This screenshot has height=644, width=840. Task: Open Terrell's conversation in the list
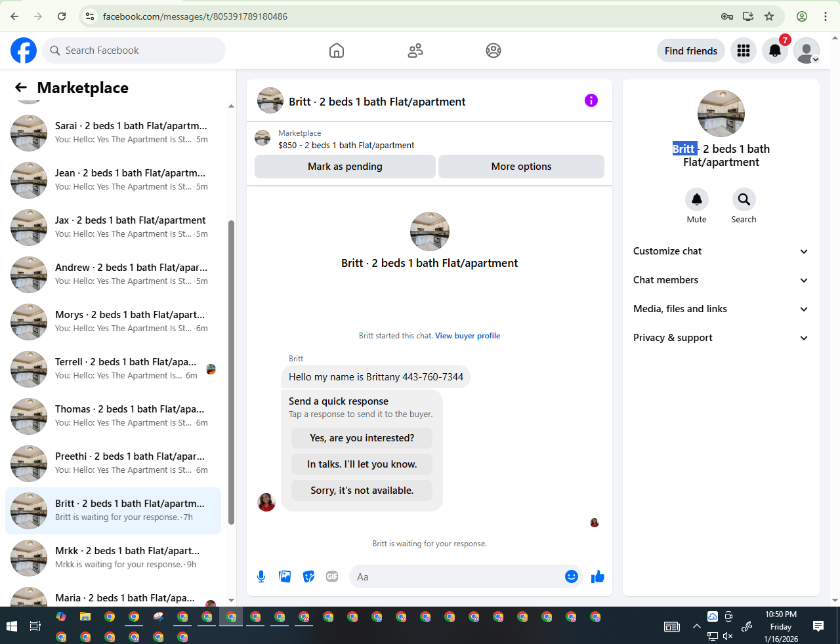(x=113, y=369)
